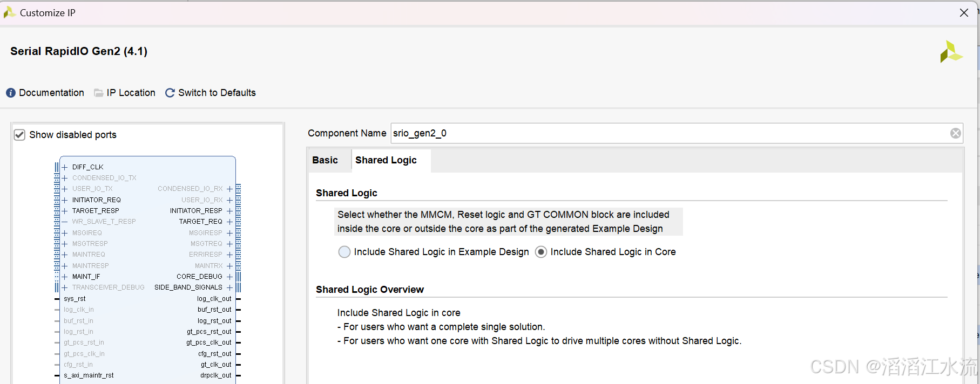Select the gt_pcs_clk_in port
This screenshot has height=384, width=980.
tap(84, 354)
